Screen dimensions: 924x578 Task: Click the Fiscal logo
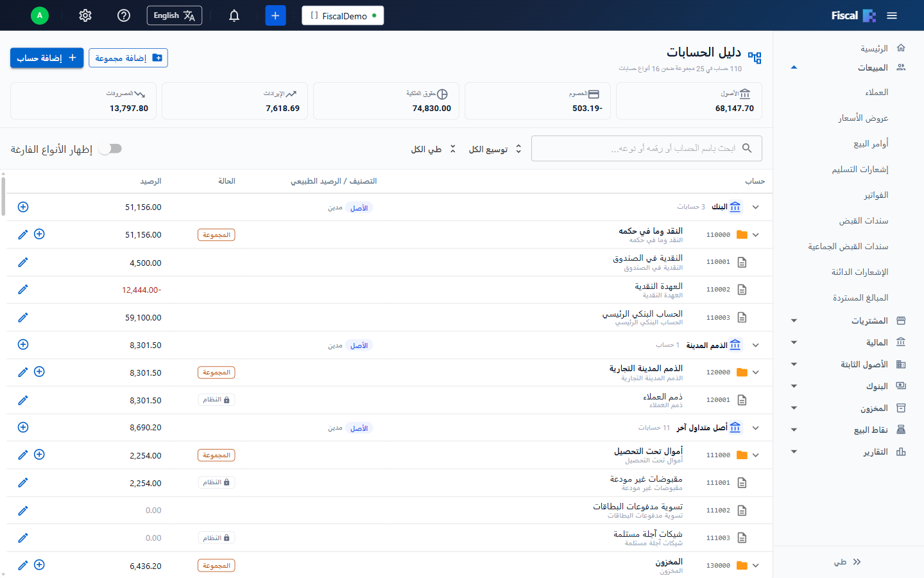pos(853,15)
